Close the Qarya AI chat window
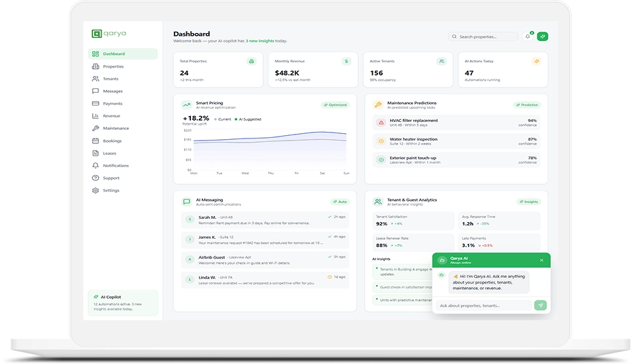 pos(541,260)
